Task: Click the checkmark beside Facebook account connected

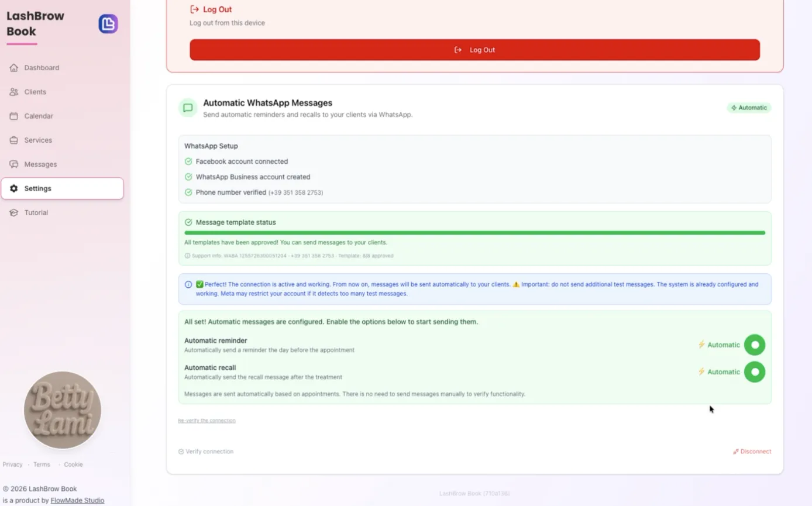Action: click(x=188, y=161)
